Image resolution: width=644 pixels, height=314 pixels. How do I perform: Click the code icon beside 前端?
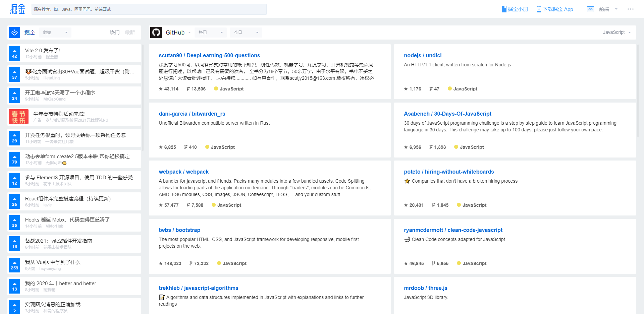(590, 9)
